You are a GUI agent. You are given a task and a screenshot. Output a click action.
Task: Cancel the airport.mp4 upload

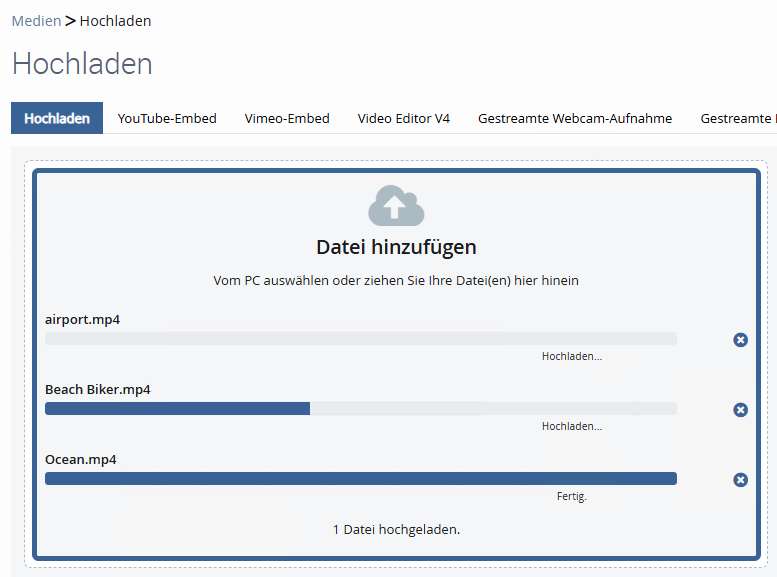[740, 340]
